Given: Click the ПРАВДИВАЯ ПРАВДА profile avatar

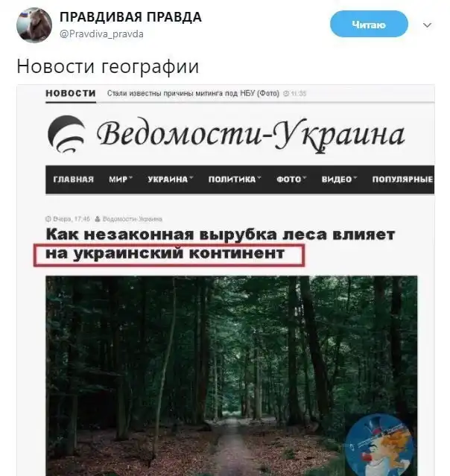Looking at the screenshot, I should [34, 25].
